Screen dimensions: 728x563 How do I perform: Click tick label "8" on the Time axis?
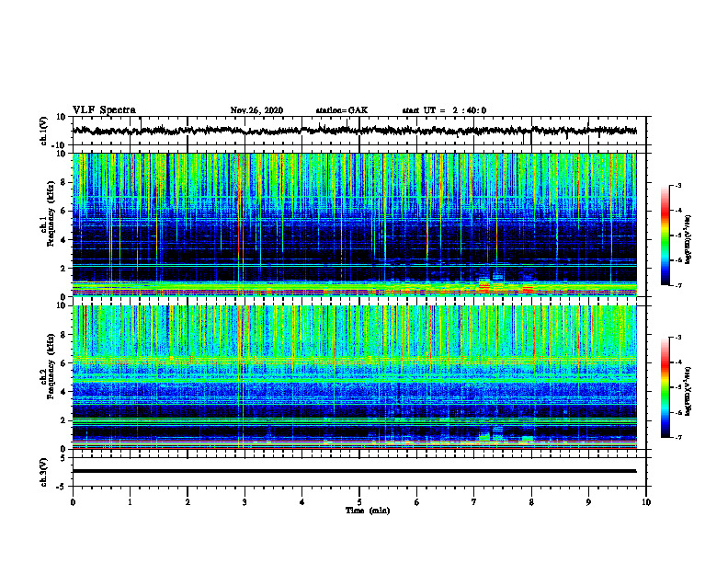coord(531,502)
